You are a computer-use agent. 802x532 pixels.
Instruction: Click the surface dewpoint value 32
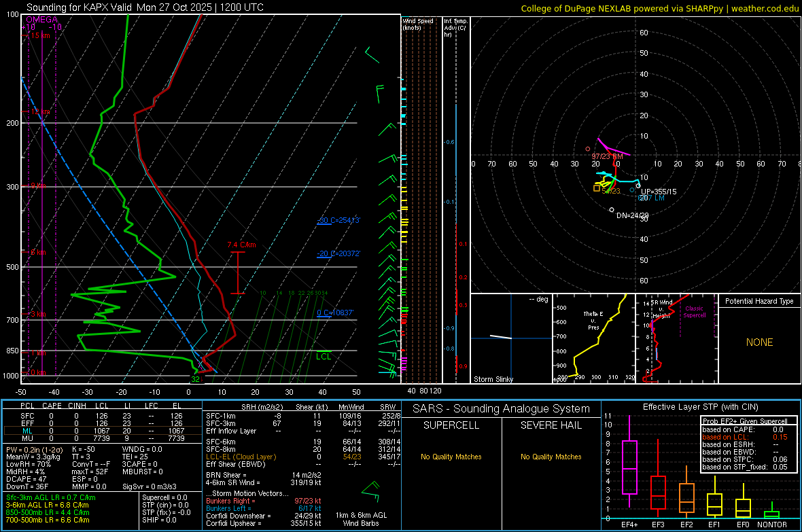tap(195, 379)
